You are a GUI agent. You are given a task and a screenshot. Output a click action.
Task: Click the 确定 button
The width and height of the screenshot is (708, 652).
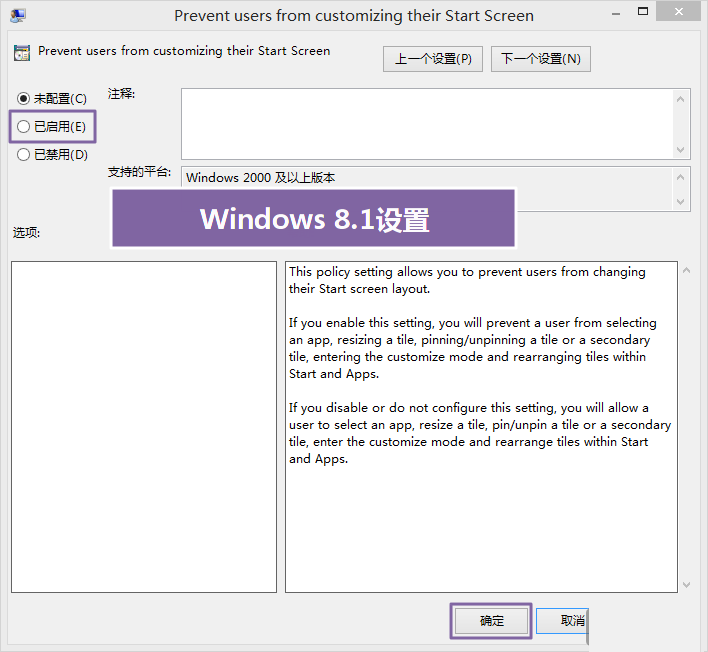491,621
